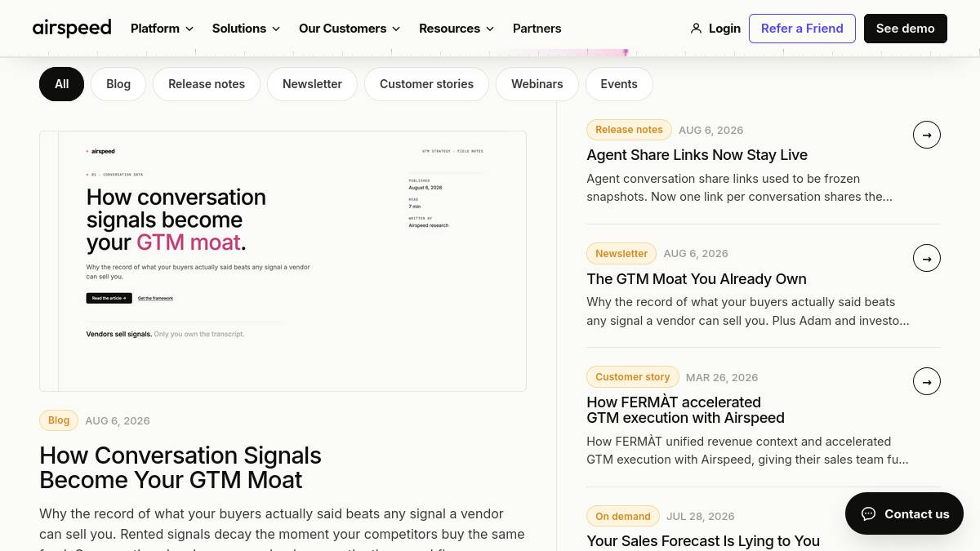Open 'The GTM Moat You Already Own' title
This screenshot has width=980, height=551.
(697, 279)
